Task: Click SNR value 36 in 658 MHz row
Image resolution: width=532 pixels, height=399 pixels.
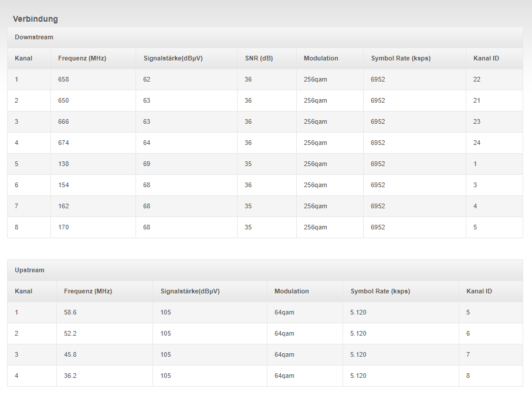Action: click(248, 79)
